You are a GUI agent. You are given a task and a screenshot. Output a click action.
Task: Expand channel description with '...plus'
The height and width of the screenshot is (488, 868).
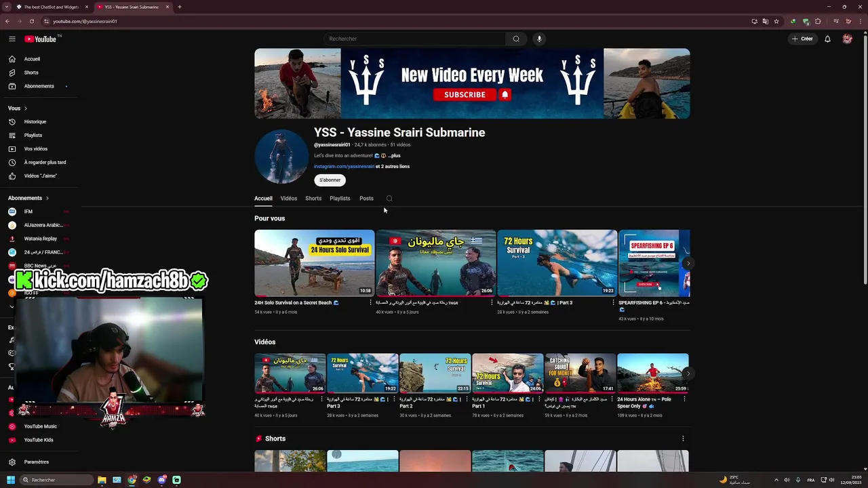[394, 155]
